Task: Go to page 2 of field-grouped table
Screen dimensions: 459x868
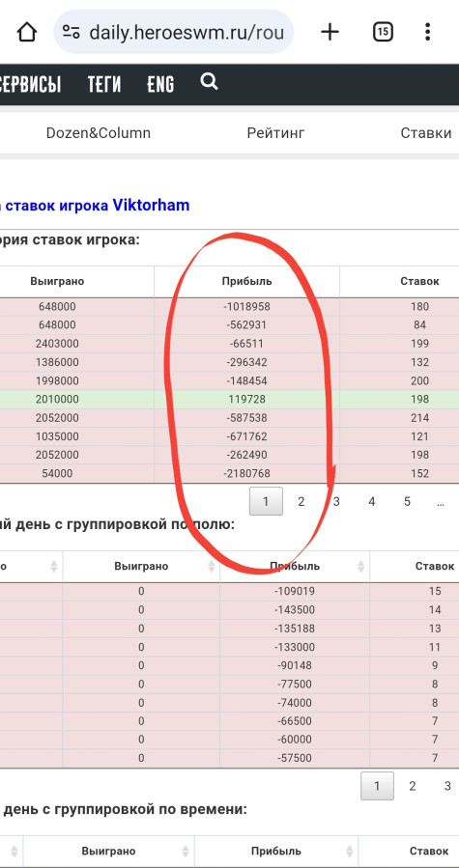Action: (x=413, y=786)
